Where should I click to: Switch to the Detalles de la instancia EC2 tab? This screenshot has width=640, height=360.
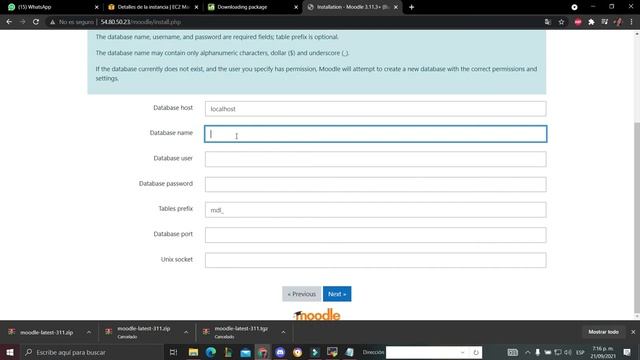coord(152,7)
